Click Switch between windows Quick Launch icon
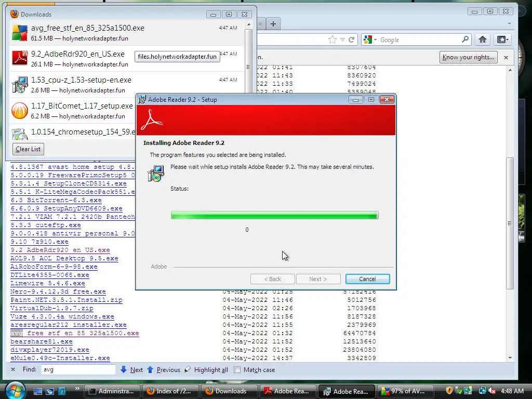 point(49,391)
